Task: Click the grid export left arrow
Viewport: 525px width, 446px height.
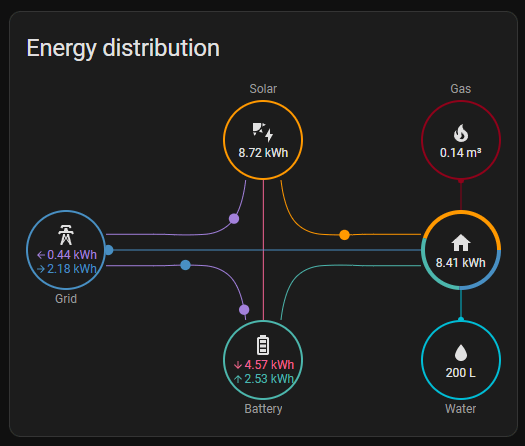Action: coord(41,255)
